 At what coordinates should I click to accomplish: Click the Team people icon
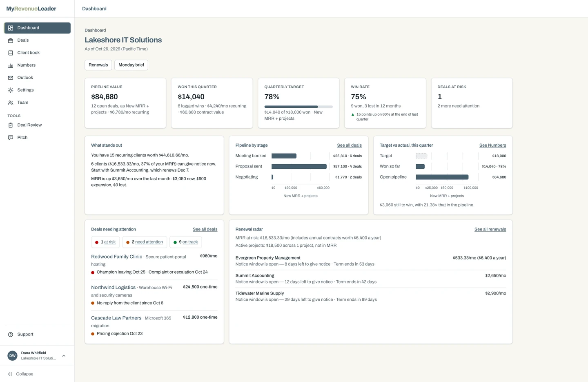11,103
